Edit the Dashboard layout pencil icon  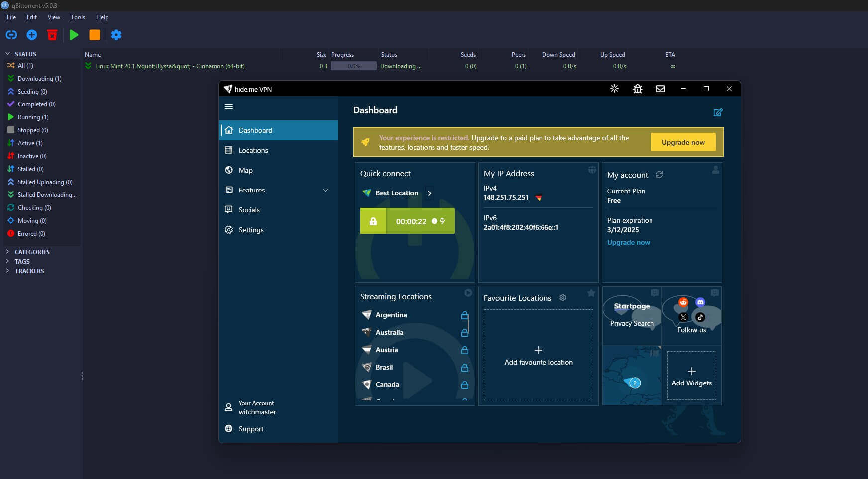point(718,112)
